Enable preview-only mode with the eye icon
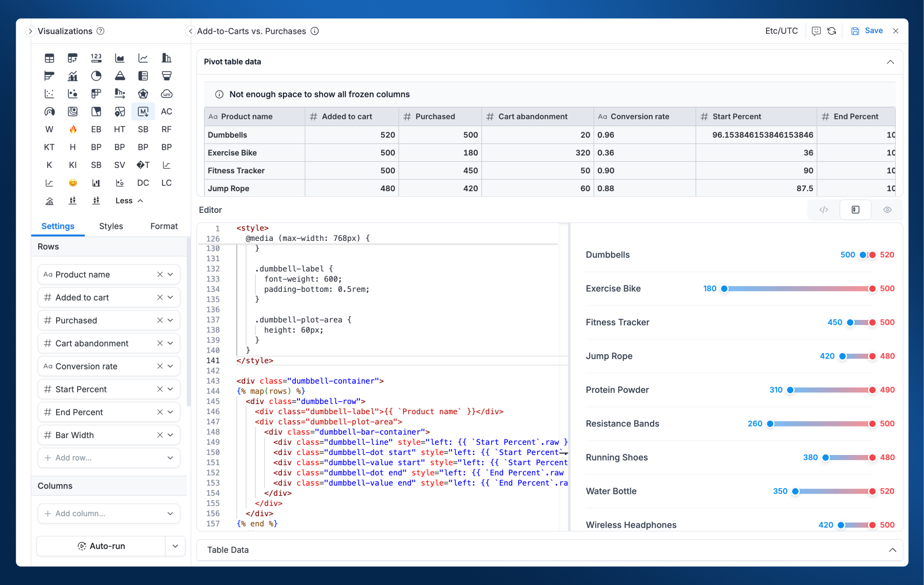924x585 pixels. click(887, 209)
